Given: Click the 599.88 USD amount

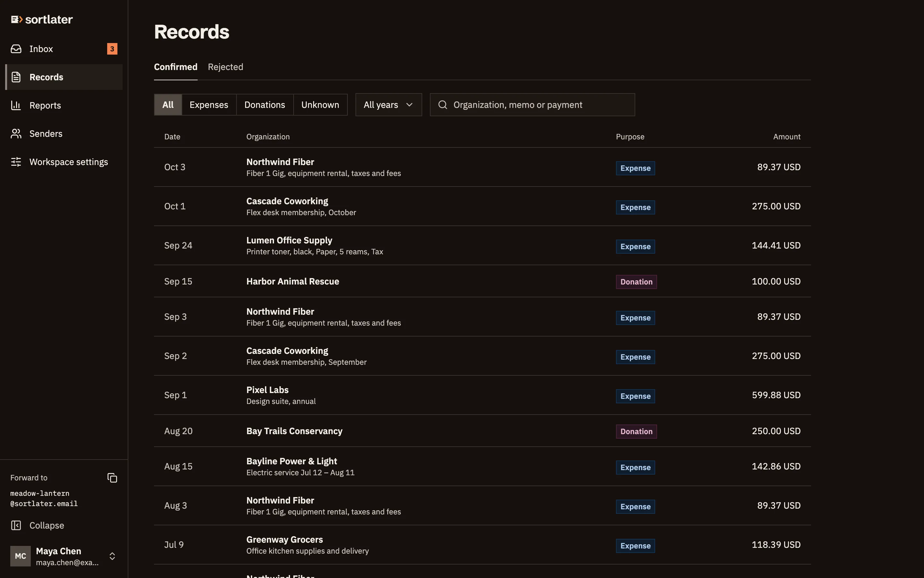Looking at the screenshot, I should tap(776, 395).
